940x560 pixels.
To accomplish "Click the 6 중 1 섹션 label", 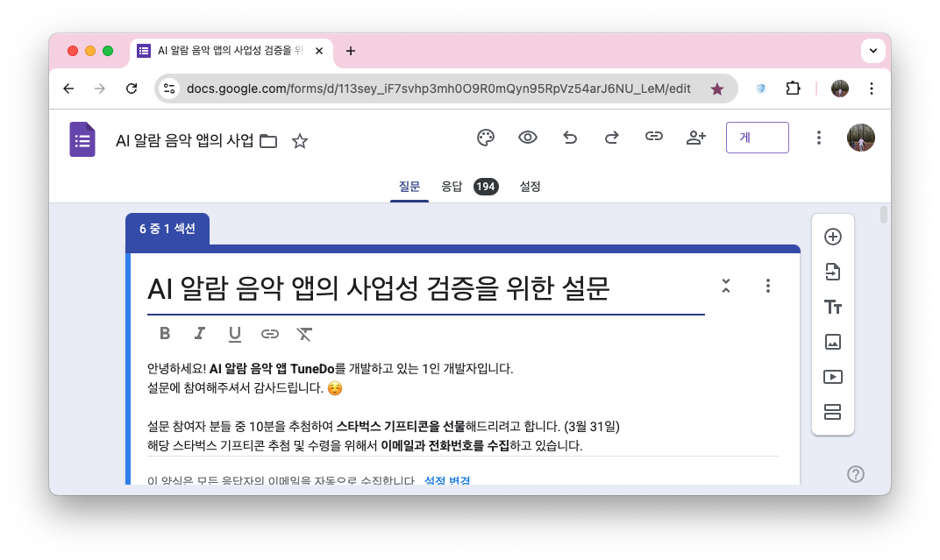I will coord(167,229).
